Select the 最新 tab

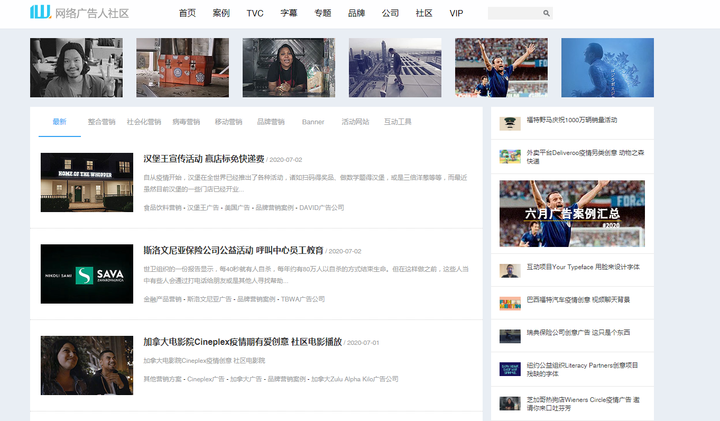60,122
